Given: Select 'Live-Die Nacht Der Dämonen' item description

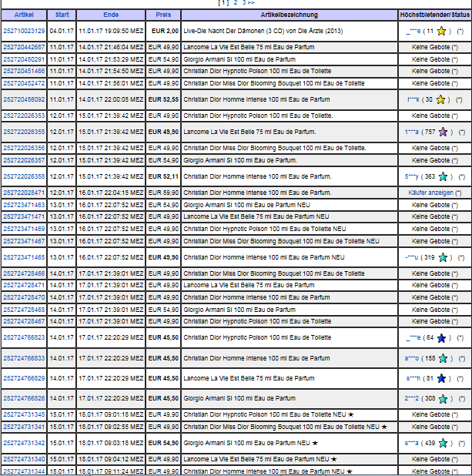Looking at the screenshot, I should pos(263,31).
